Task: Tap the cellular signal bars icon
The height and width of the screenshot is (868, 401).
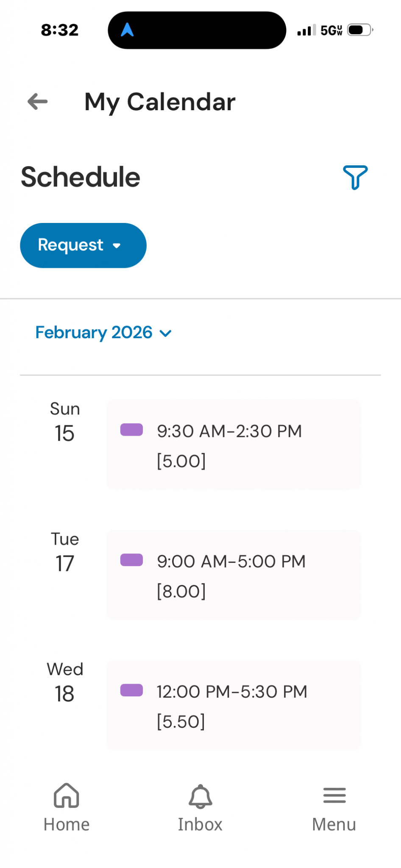Action: pos(306,31)
